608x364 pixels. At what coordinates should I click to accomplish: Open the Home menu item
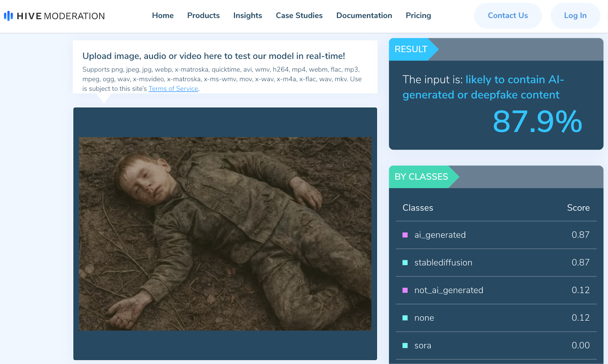pyautogui.click(x=163, y=16)
